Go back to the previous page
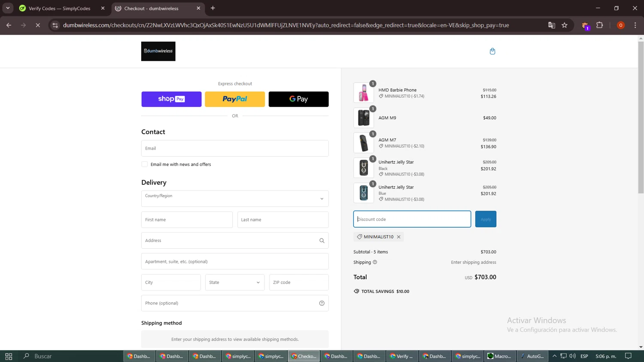 point(9,25)
